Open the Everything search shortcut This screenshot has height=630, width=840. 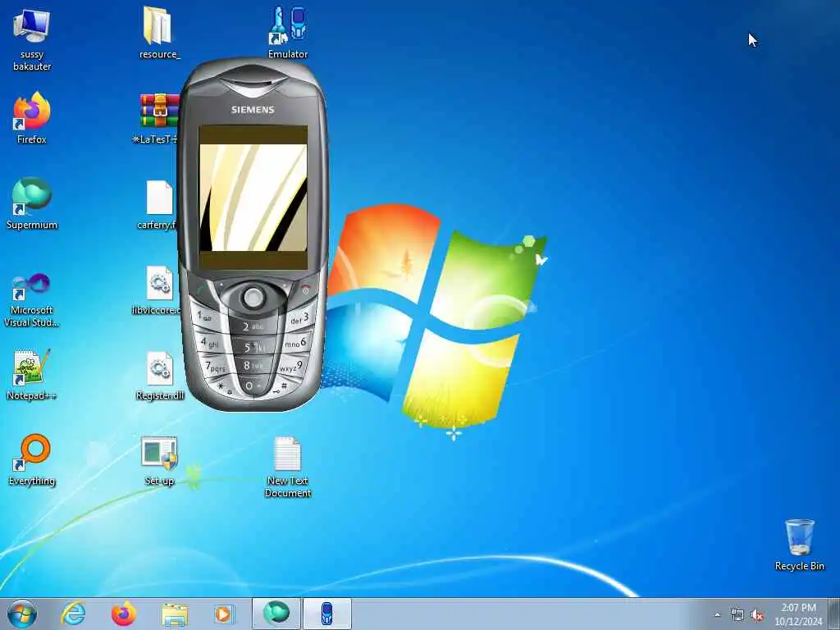point(32,459)
